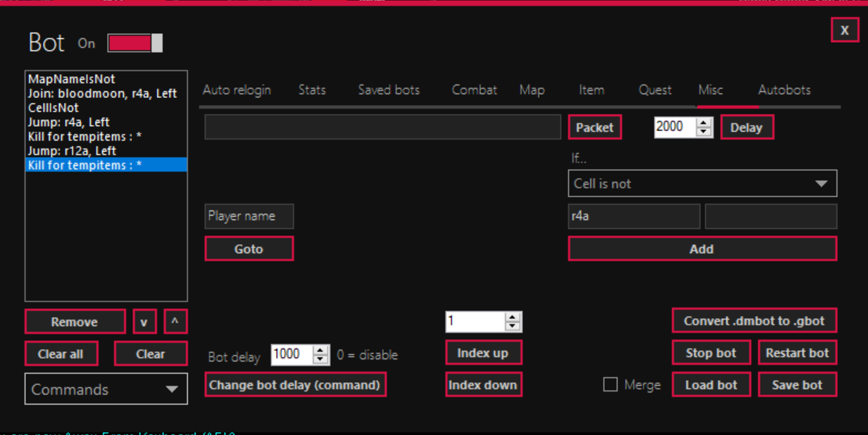Select the unhighlighted 'Kill for tempitems : *' entry
This screenshot has height=435, width=868.
(106, 136)
